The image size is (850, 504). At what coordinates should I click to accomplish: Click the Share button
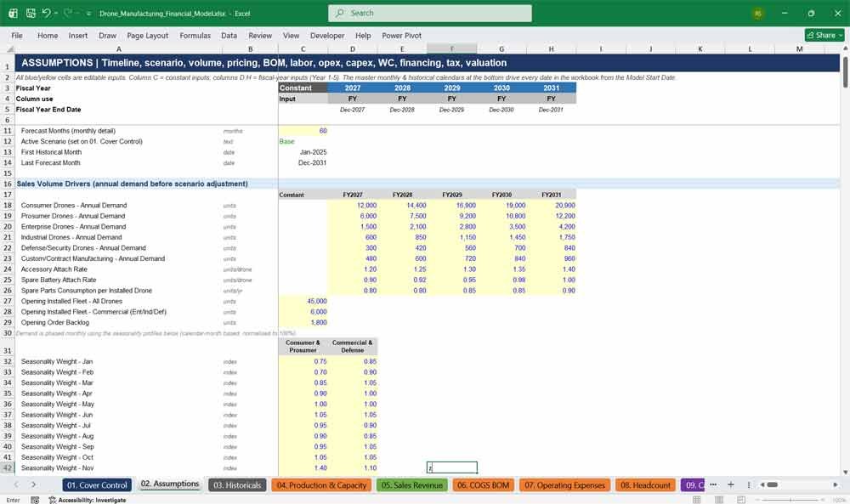(824, 35)
